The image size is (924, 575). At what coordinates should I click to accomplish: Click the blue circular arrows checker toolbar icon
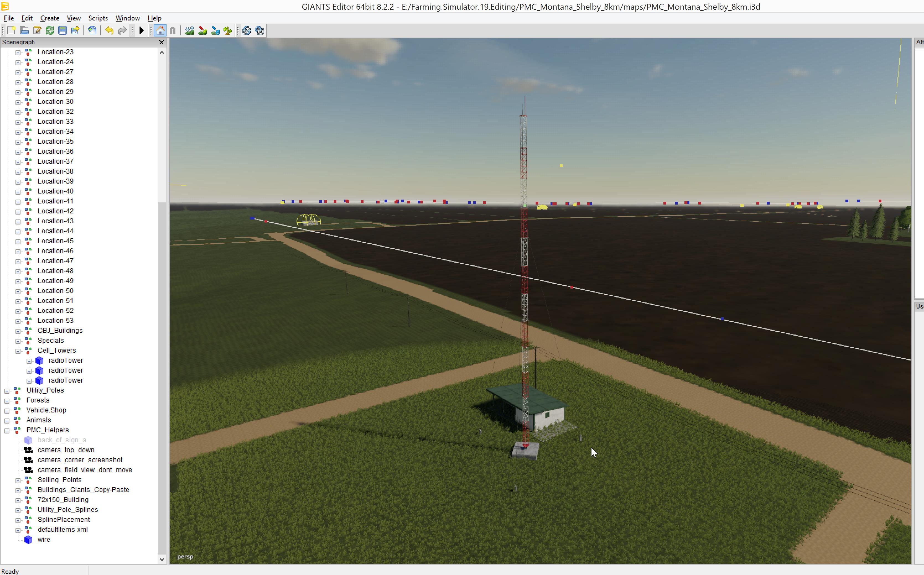(246, 30)
